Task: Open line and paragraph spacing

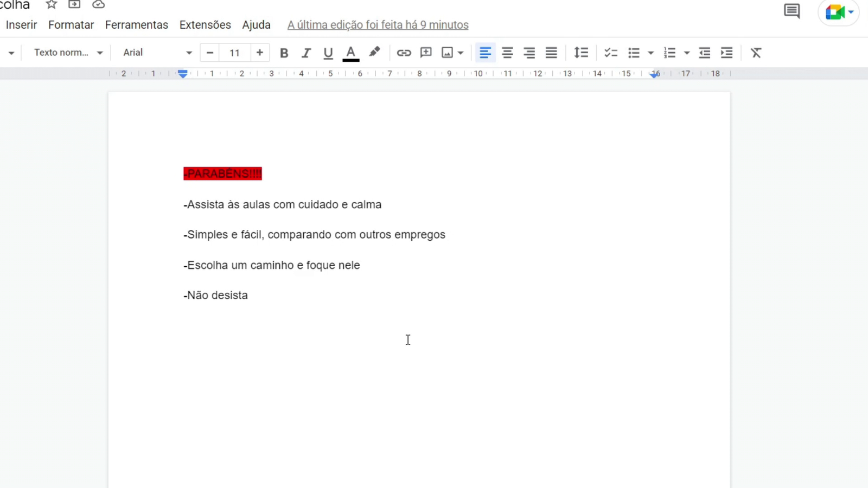Action: 581,53
